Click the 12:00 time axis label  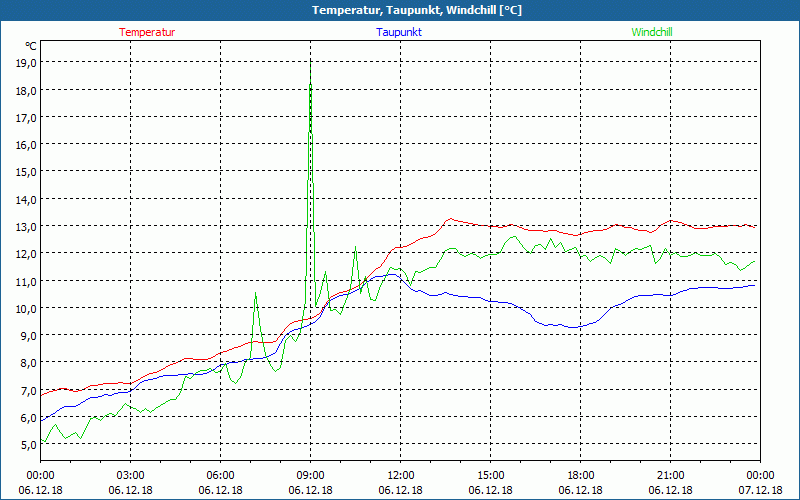pos(401,475)
